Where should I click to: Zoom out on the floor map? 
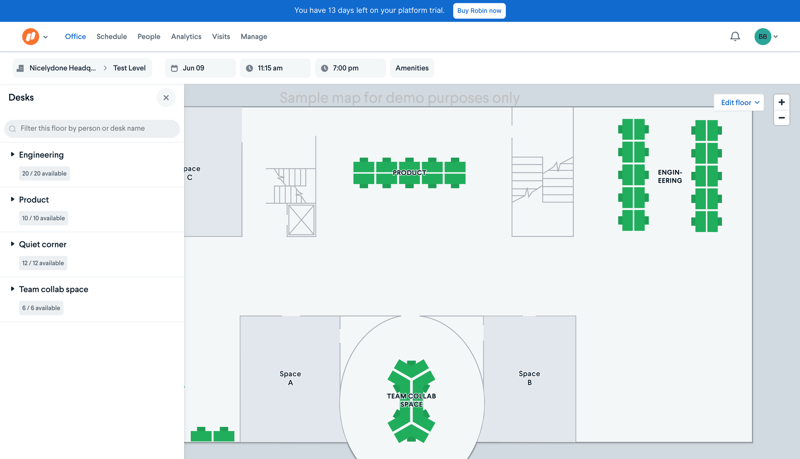tap(781, 118)
